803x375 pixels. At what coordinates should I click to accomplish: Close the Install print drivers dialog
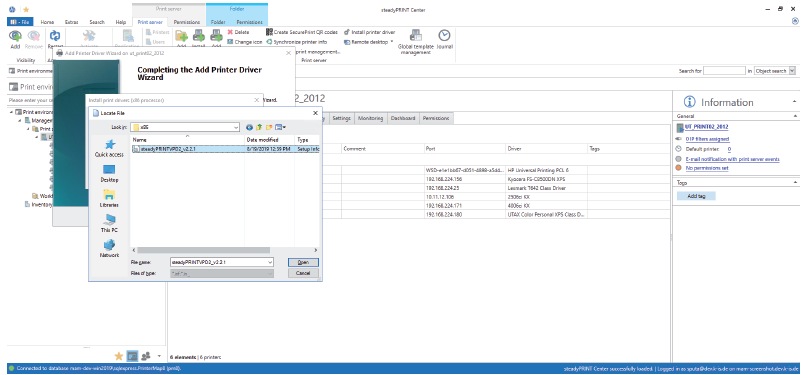pyautogui.click(x=256, y=100)
